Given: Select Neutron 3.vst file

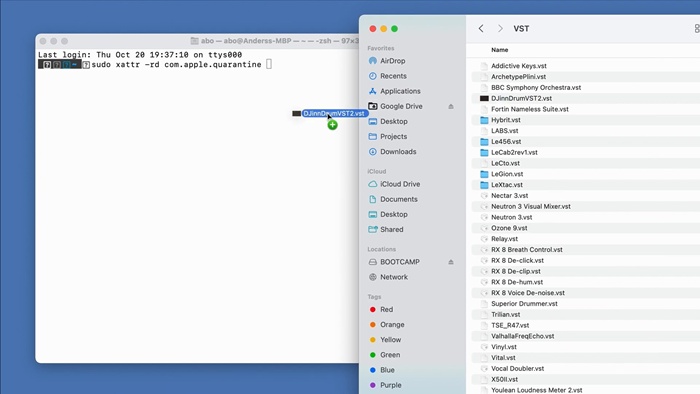Looking at the screenshot, I should click(x=512, y=217).
